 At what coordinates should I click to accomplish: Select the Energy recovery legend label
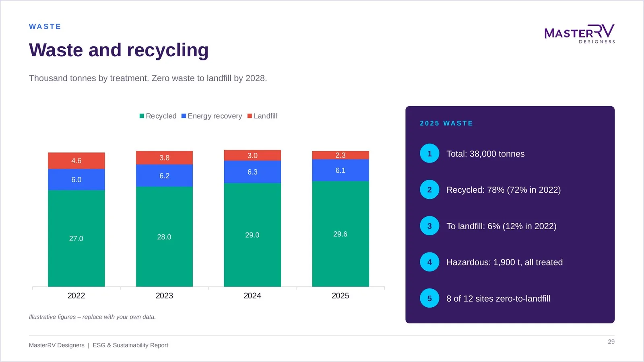coord(215,116)
